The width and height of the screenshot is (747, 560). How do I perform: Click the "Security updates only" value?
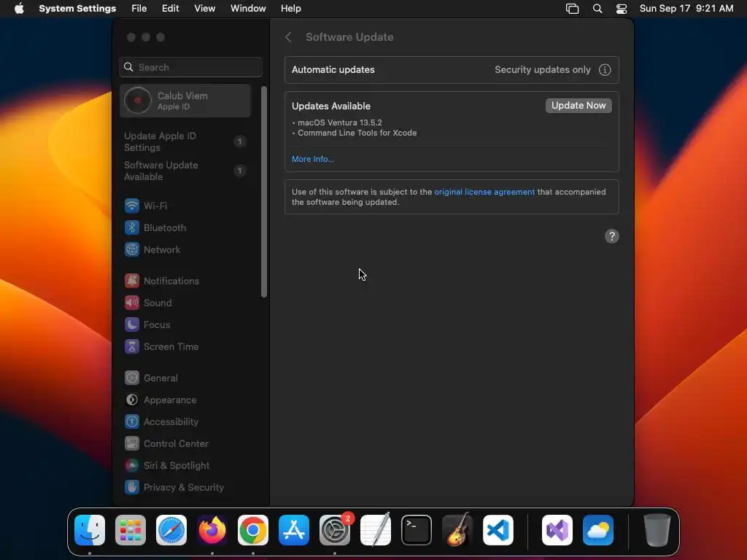click(542, 69)
